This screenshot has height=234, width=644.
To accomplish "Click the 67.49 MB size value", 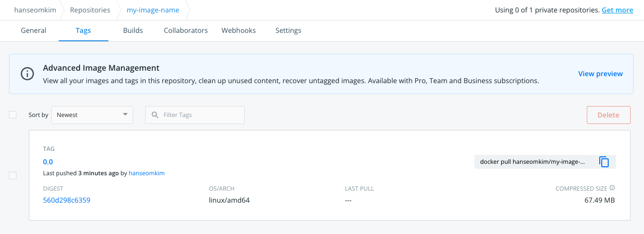I will click(x=599, y=200).
